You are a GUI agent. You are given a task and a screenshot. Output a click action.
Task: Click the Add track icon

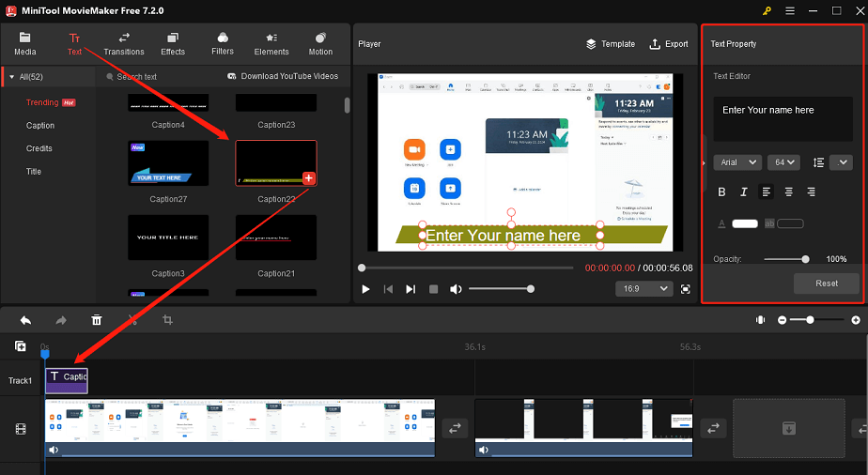21,346
